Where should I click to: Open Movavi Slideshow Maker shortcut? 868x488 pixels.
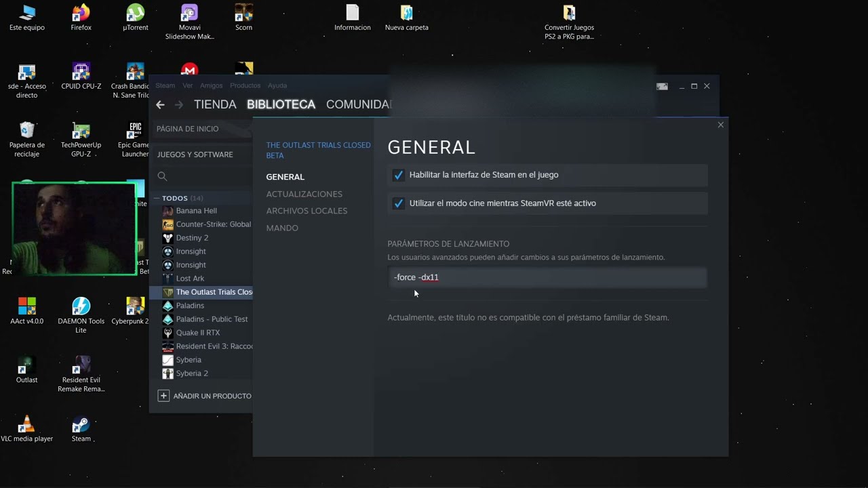pos(190,22)
